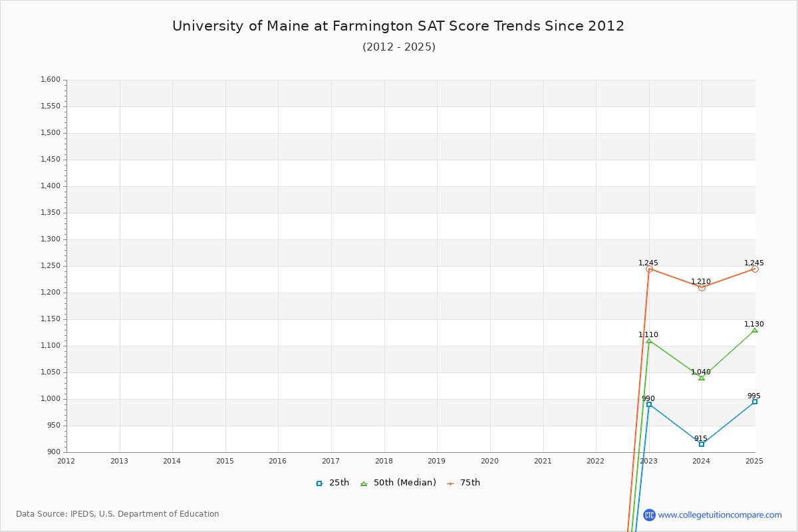Click the 2020 x-axis label

click(x=490, y=460)
